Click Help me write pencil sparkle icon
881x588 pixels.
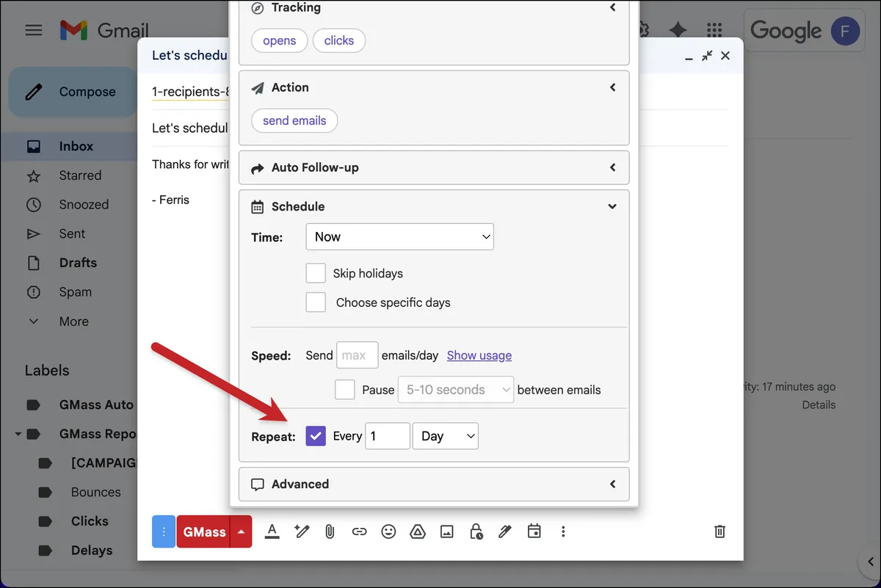(x=301, y=531)
